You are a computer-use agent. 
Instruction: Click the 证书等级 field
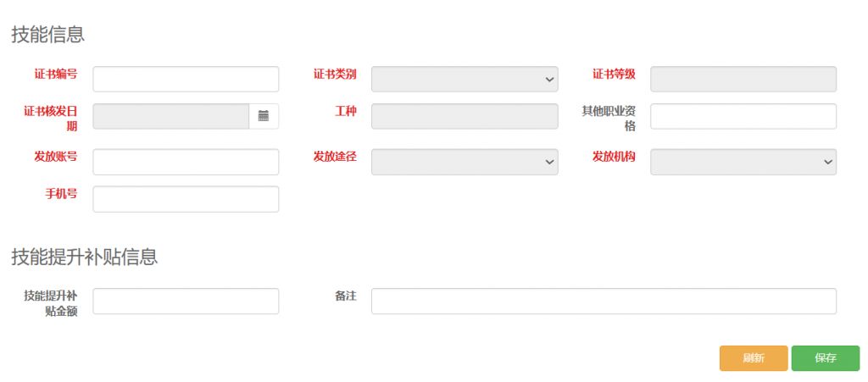(743, 79)
